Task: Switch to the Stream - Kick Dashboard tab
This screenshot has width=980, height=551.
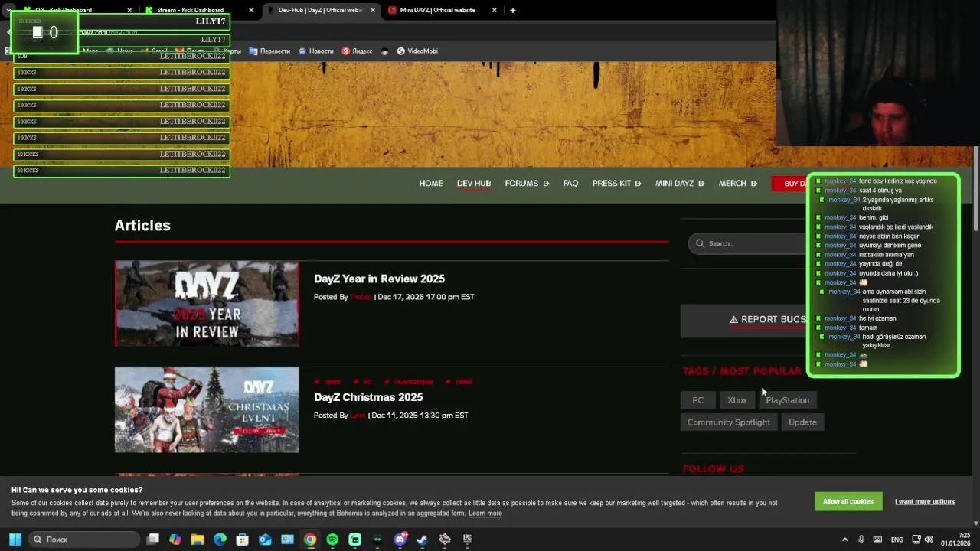Action: 190,10
